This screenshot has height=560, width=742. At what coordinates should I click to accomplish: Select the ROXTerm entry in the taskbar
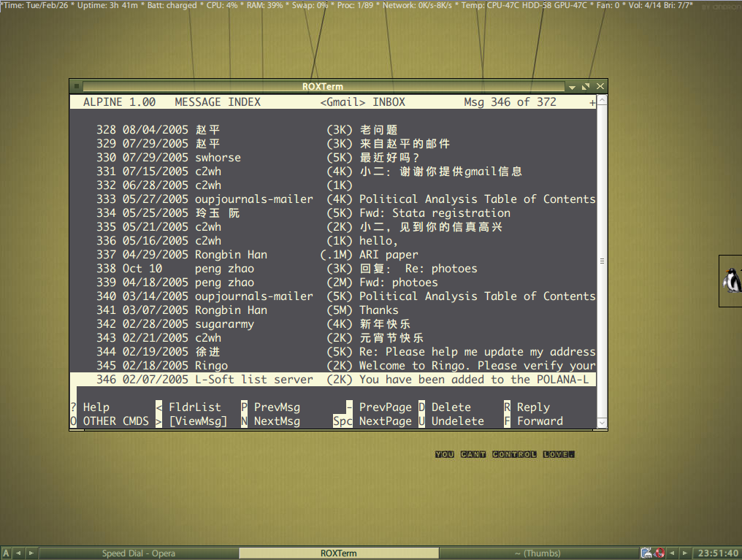[339, 553]
